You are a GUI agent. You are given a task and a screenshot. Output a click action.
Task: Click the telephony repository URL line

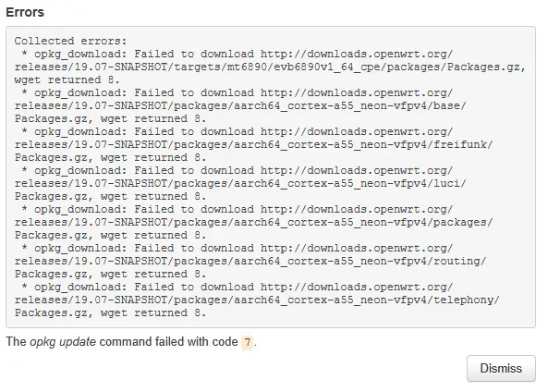(257, 300)
